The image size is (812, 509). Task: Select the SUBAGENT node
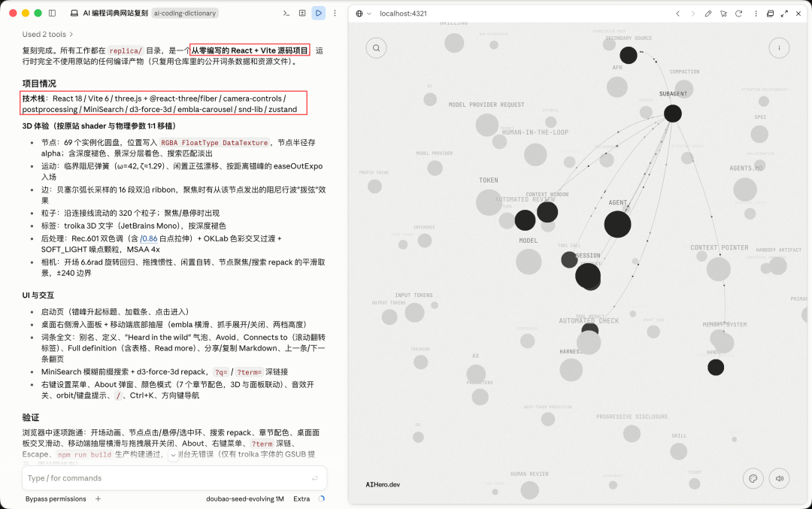tap(673, 114)
